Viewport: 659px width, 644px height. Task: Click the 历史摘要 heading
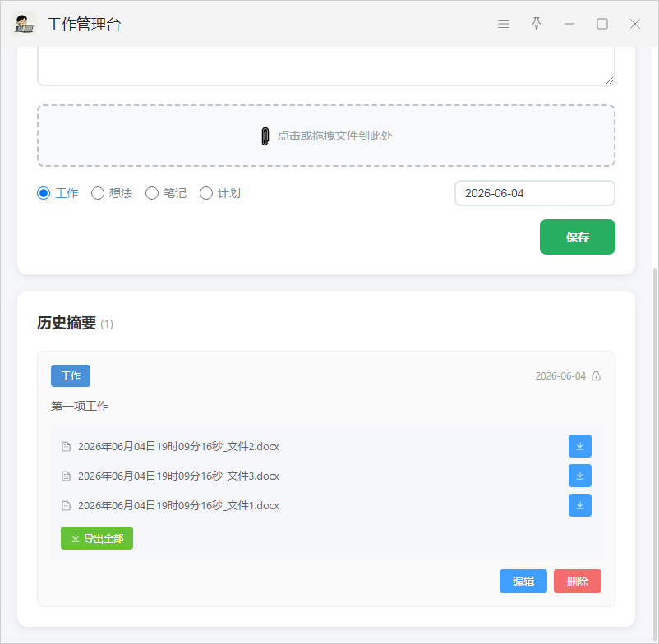pos(67,323)
